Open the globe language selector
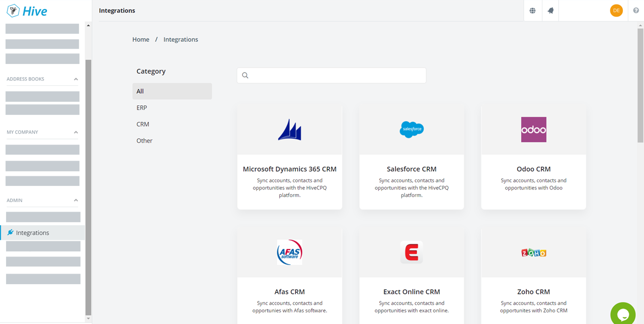The height and width of the screenshot is (324, 644). 532,11
